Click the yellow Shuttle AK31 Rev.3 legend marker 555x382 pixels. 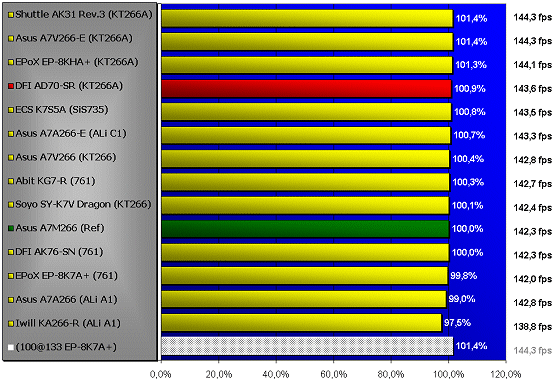[11, 15]
